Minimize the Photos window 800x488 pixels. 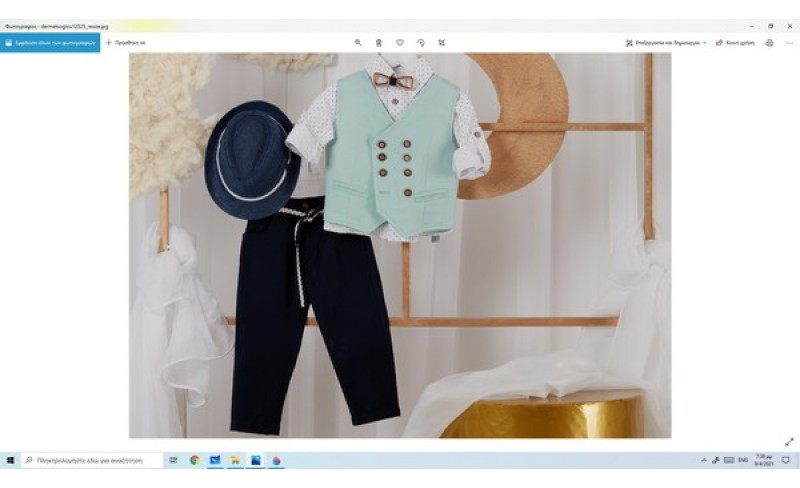[752, 26]
